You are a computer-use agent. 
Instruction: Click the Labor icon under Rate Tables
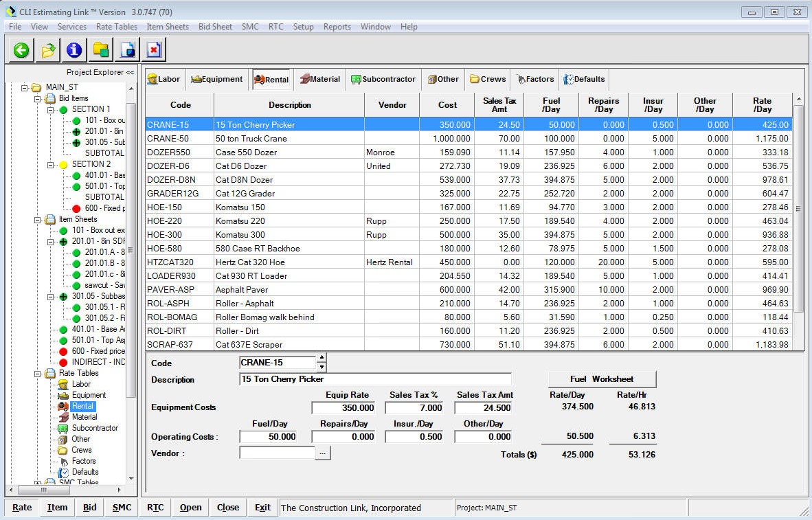(63, 384)
